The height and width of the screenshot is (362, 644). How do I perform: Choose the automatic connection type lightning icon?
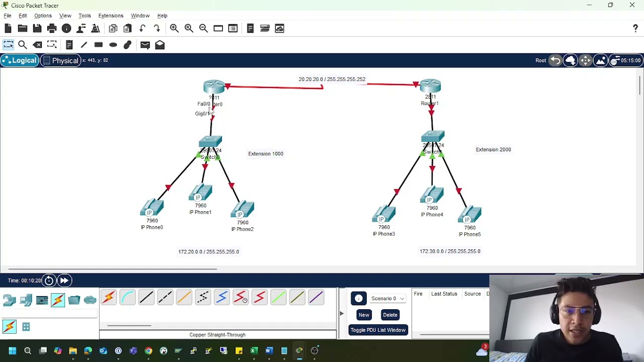109,298
